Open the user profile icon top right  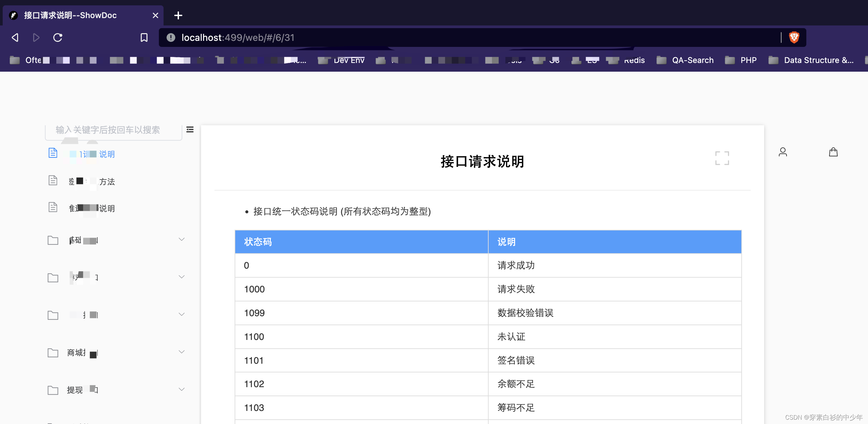783,152
